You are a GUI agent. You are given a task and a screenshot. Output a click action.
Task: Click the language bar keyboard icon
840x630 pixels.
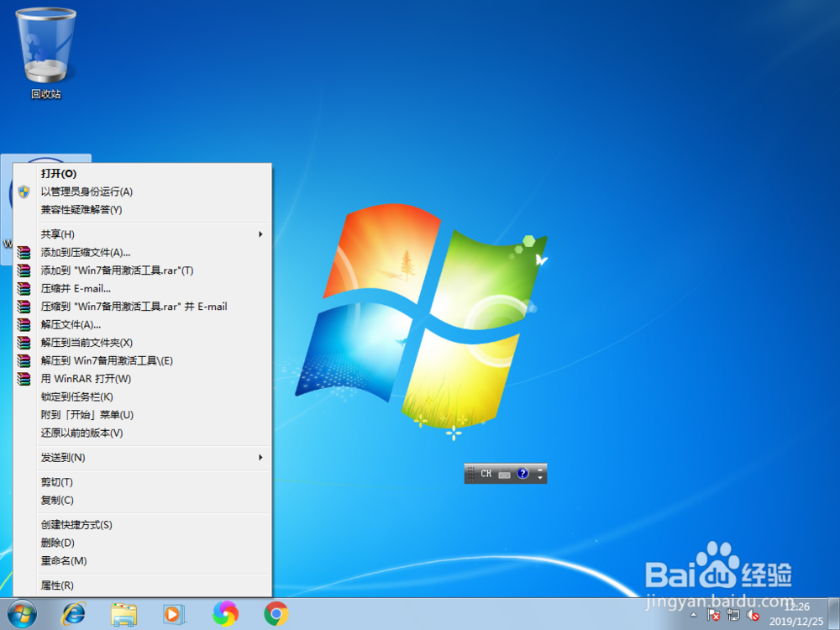pyautogui.click(x=504, y=474)
